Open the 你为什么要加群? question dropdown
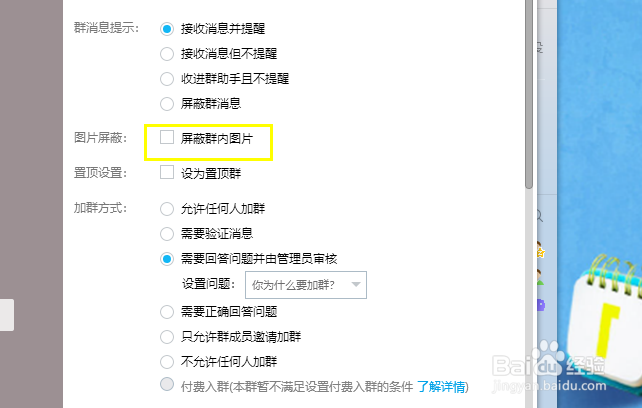This screenshot has height=408, width=642. [x=306, y=285]
